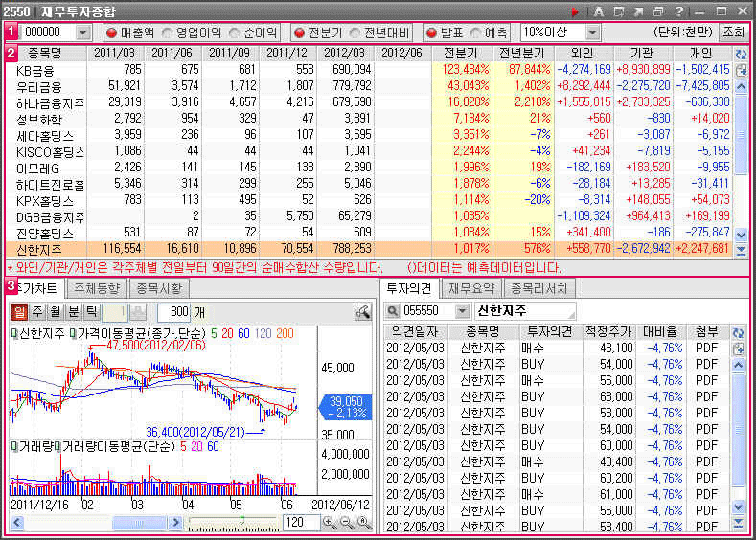Click the 120 display count input field
The height and width of the screenshot is (540, 756).
coord(301,523)
